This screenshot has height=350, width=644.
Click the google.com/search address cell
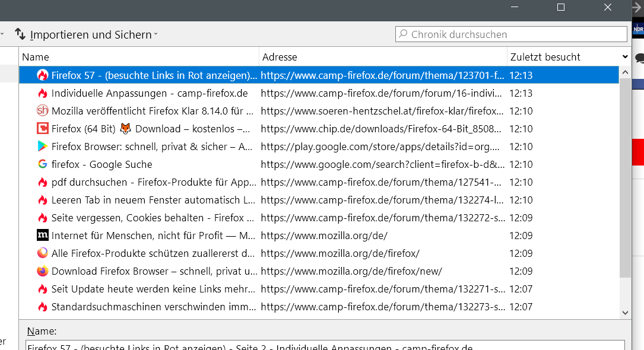click(383, 164)
